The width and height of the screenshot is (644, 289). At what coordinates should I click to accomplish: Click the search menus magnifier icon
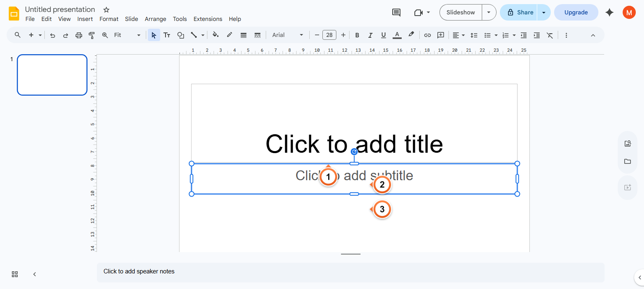[x=18, y=35]
